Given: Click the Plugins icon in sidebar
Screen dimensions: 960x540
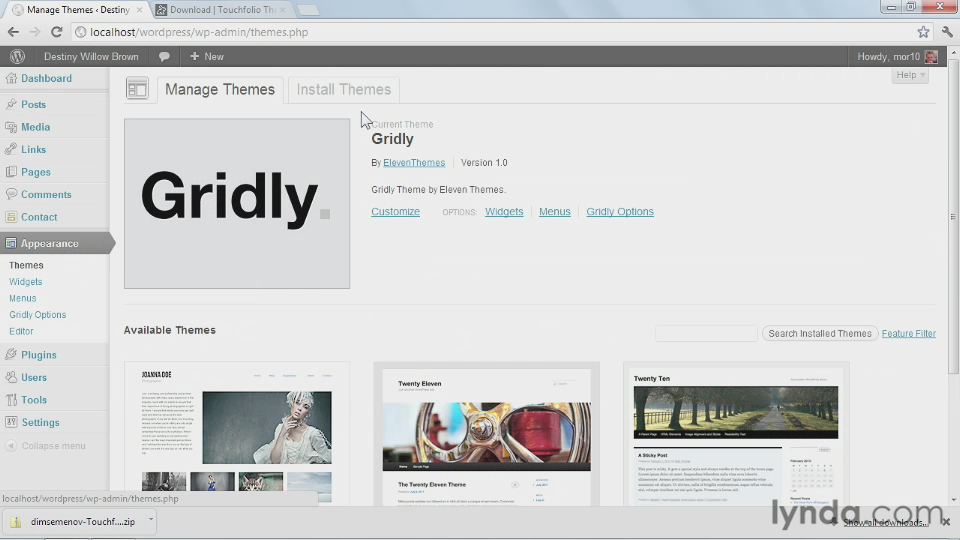Looking at the screenshot, I should pos(11,354).
